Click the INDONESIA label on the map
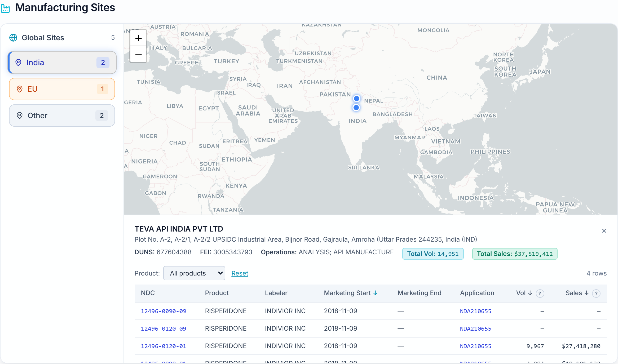The width and height of the screenshot is (618, 364). pos(476,198)
